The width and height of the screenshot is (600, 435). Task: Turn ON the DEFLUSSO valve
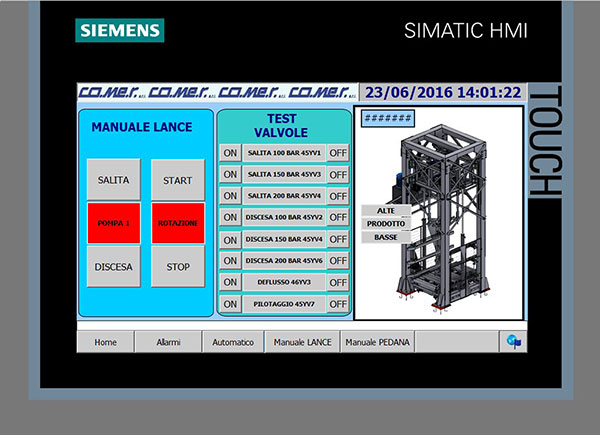[229, 283]
